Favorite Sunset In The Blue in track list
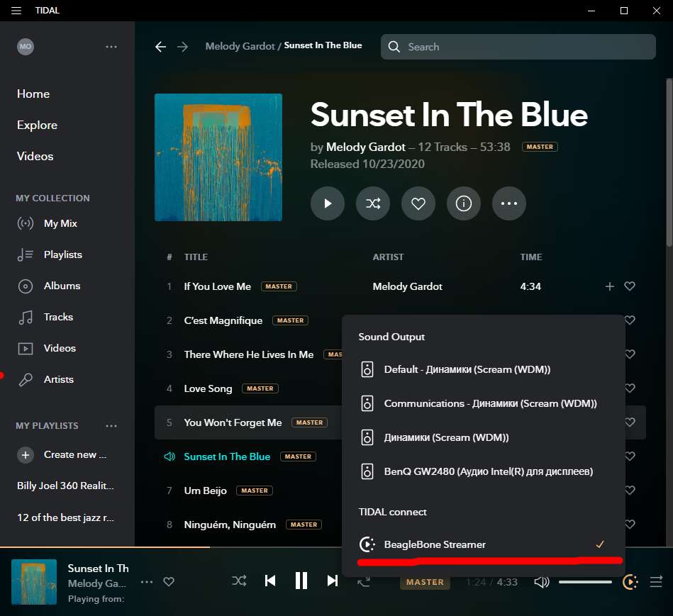Screen dimensions: 673x616 click(x=630, y=456)
